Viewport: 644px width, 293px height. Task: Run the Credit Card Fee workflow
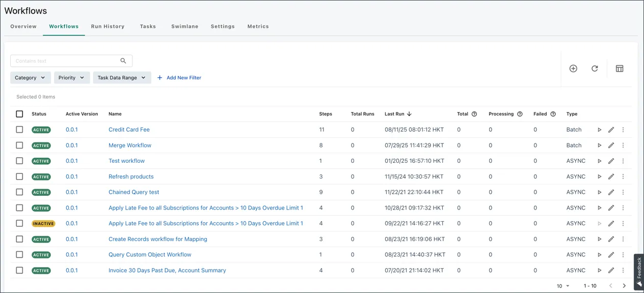click(x=600, y=130)
